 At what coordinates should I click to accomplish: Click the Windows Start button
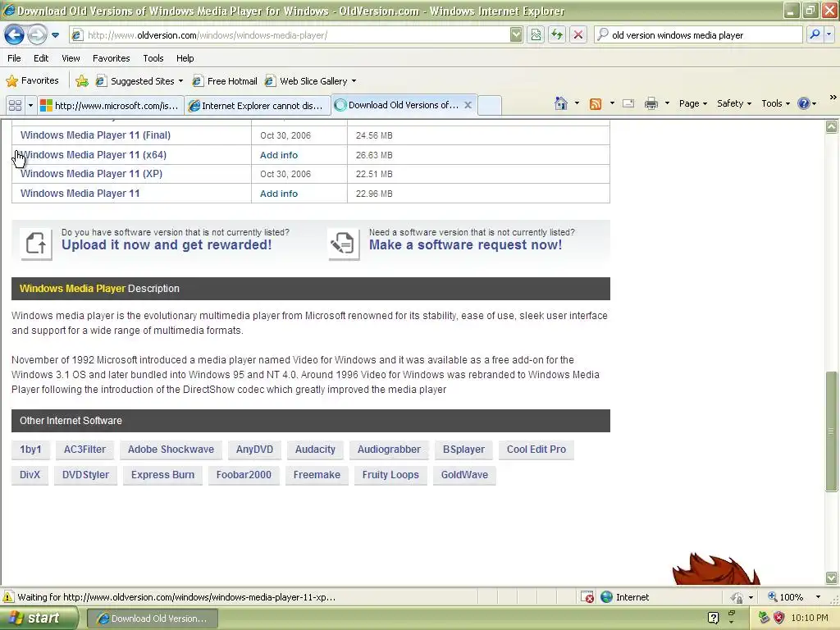coord(39,618)
